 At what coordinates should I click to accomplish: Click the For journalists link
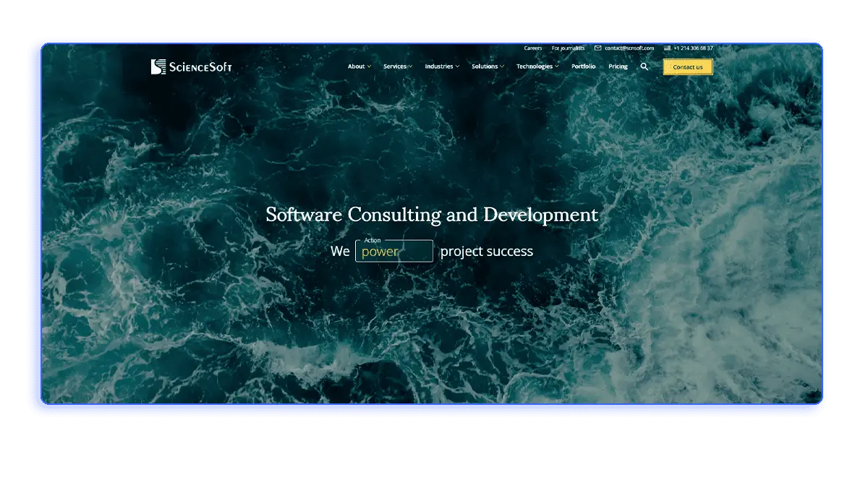pyautogui.click(x=569, y=48)
